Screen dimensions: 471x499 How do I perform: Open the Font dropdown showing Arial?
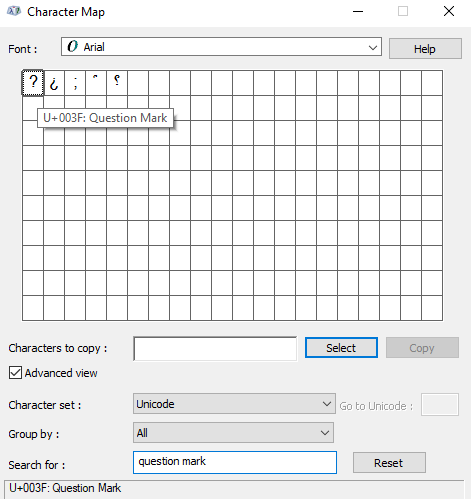(221, 47)
